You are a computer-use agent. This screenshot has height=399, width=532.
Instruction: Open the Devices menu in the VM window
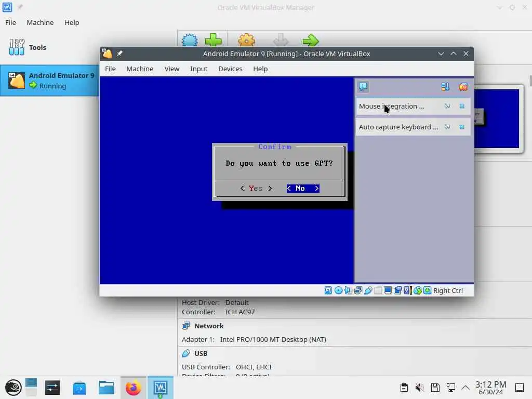click(x=230, y=69)
